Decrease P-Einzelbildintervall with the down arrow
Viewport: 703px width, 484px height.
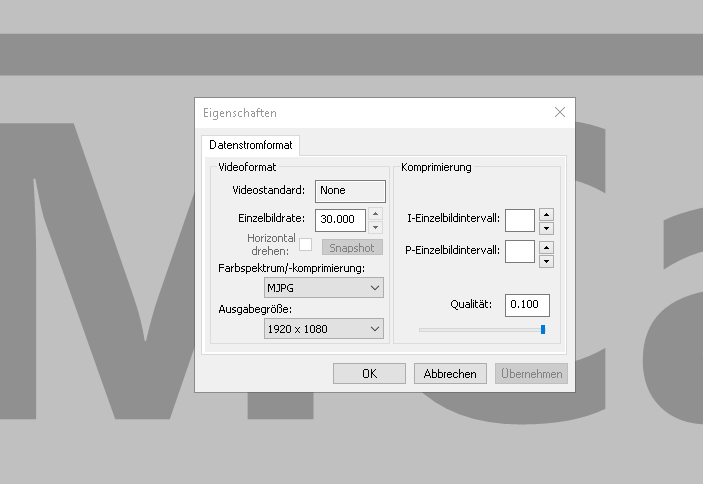(546, 261)
